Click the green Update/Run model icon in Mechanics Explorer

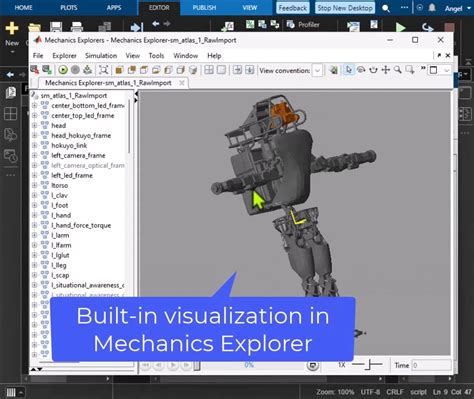(x=63, y=70)
